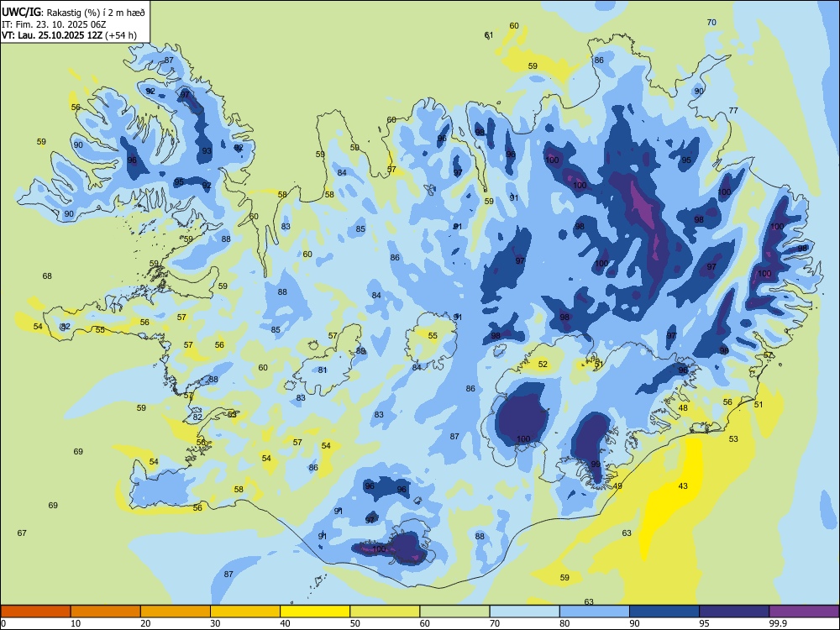The image size is (840, 630).
Task: Click the humidity value '93' in the Westfjords
Action: pyautogui.click(x=207, y=151)
